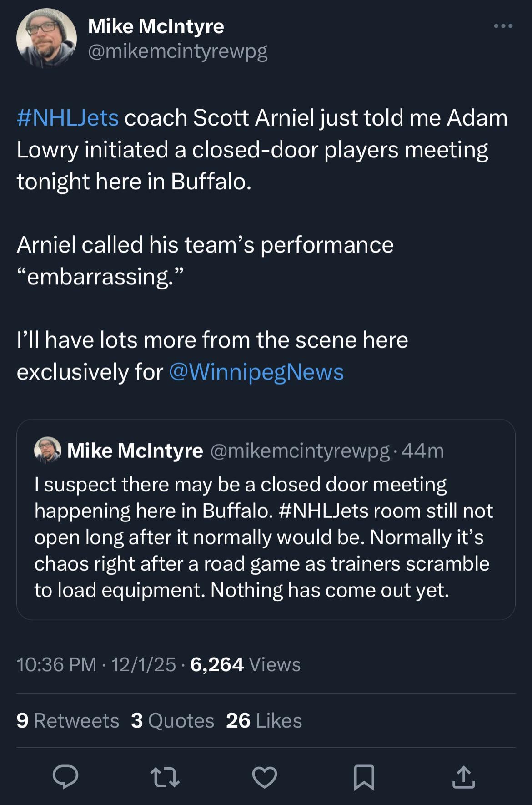Open the #NHLJets hashtag link
The width and height of the screenshot is (532, 805).
(x=68, y=118)
